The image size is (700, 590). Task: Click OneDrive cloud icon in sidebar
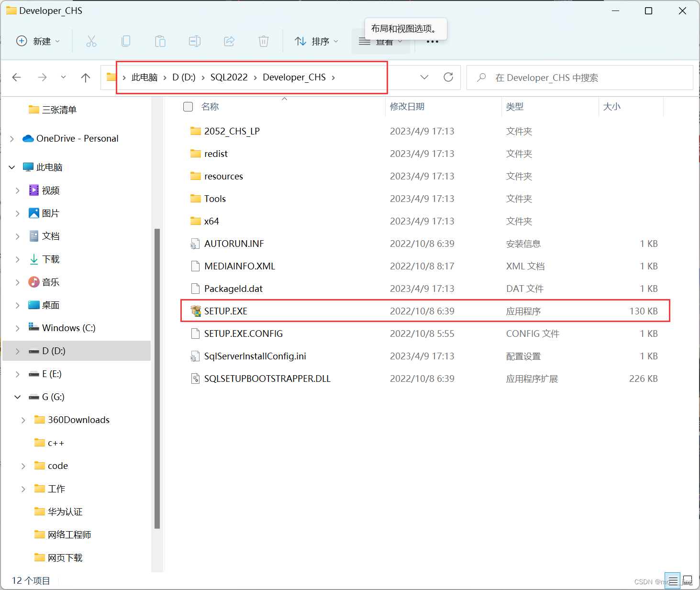click(x=28, y=139)
